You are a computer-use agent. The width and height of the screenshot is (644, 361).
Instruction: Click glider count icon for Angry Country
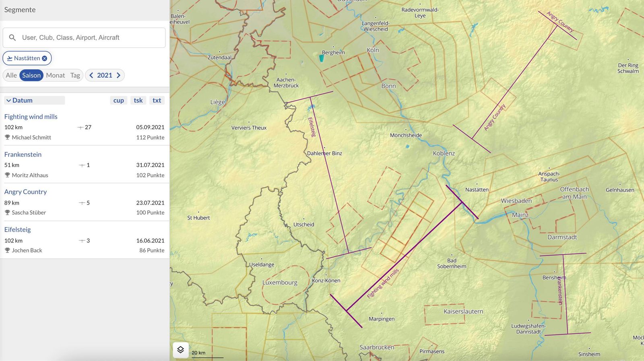click(82, 203)
